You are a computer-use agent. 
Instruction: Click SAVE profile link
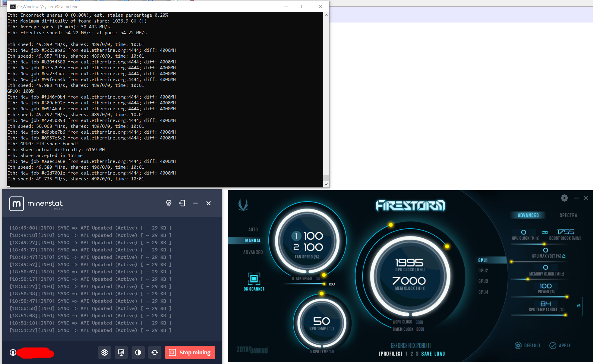(426, 354)
